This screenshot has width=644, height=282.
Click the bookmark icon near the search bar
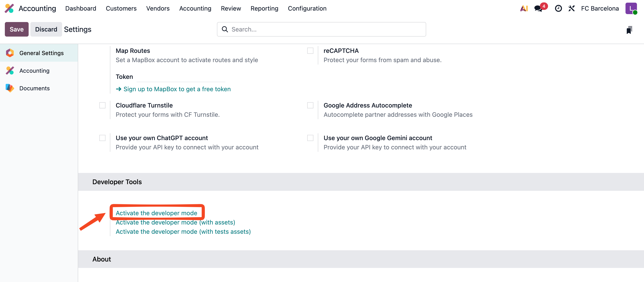pos(629,30)
